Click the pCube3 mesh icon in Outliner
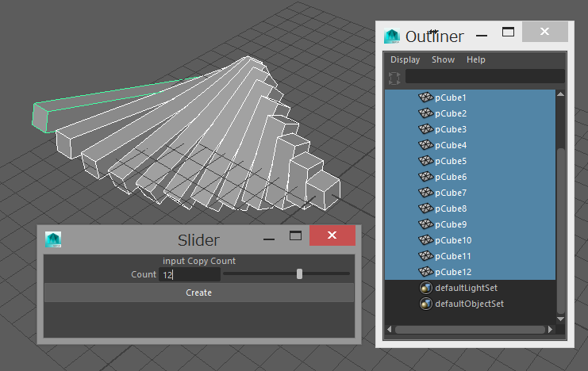 click(x=425, y=129)
